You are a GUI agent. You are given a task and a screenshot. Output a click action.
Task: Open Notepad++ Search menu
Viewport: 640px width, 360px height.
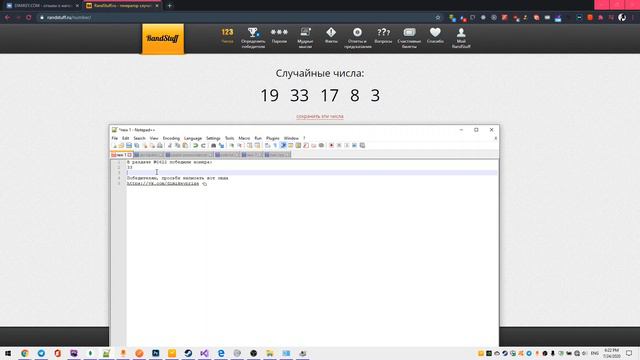139,138
